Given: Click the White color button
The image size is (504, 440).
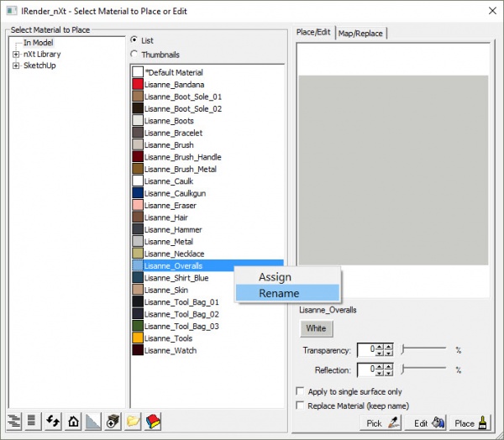Looking at the screenshot, I should 316,328.
